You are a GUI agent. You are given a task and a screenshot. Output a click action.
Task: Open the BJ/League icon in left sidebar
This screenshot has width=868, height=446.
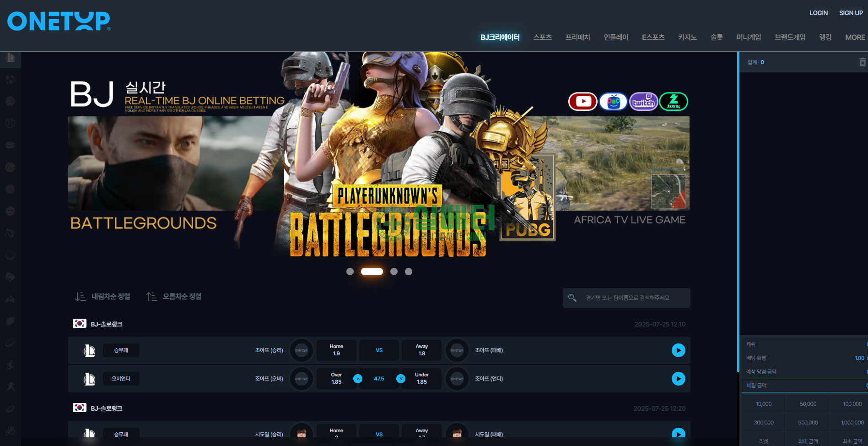click(x=10, y=58)
